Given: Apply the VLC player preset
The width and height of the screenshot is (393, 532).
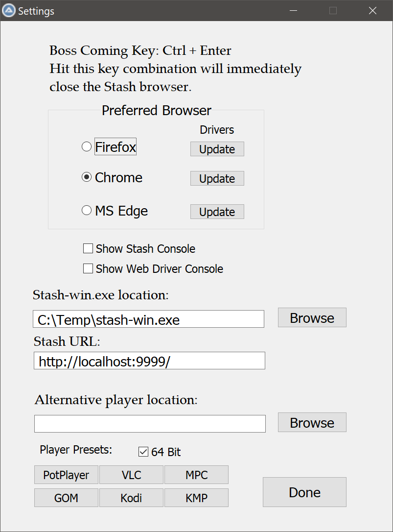Looking at the screenshot, I should tap(131, 475).
